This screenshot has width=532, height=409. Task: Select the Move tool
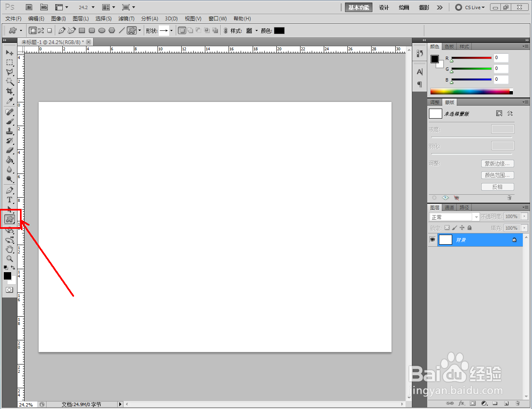pyautogui.click(x=10, y=53)
